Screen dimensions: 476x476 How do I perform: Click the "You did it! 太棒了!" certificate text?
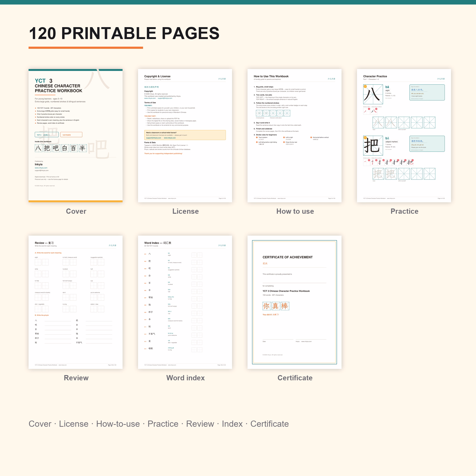(x=271, y=315)
